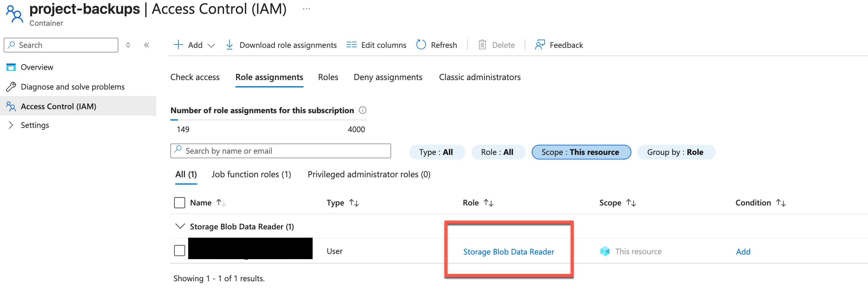Open the Storage Blob Data Reader role link
Viewport: 868px width, 299px height.
(x=508, y=251)
